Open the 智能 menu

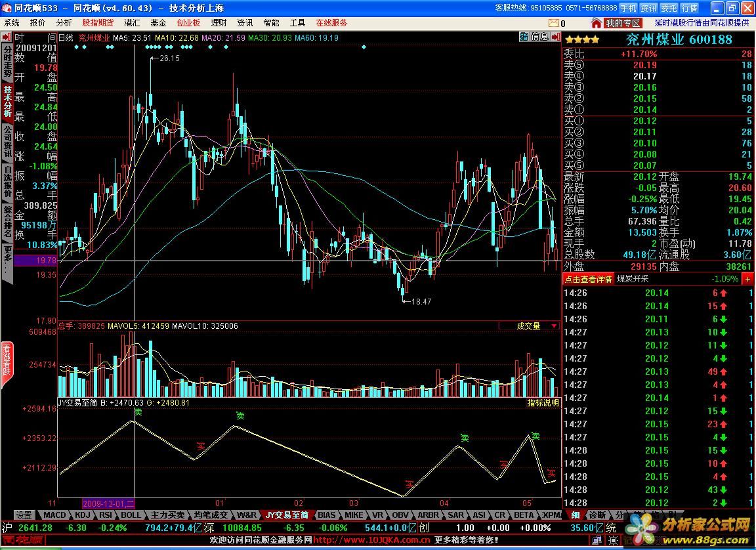(271, 23)
